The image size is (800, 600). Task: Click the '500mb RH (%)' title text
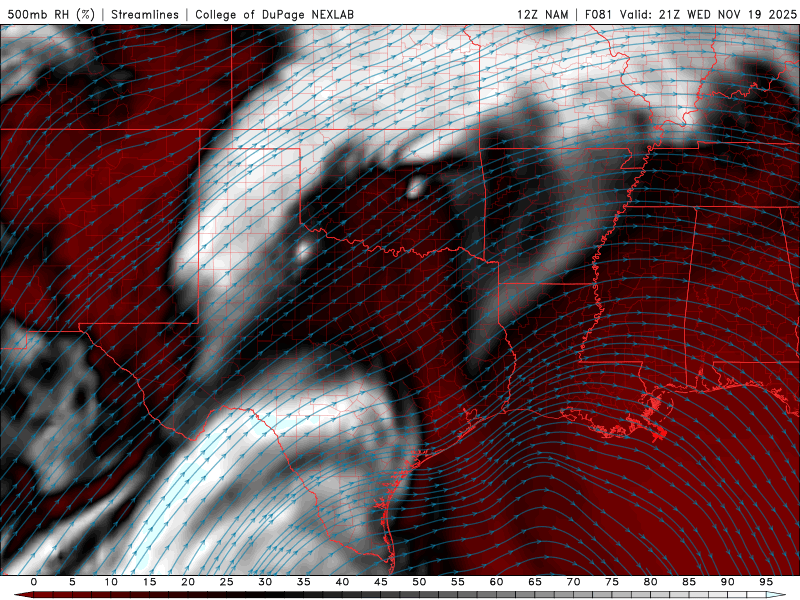(51, 14)
